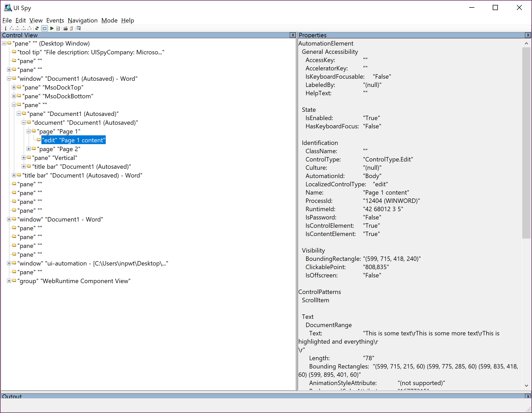
Task: Close the Output panel
Action: pos(528,396)
